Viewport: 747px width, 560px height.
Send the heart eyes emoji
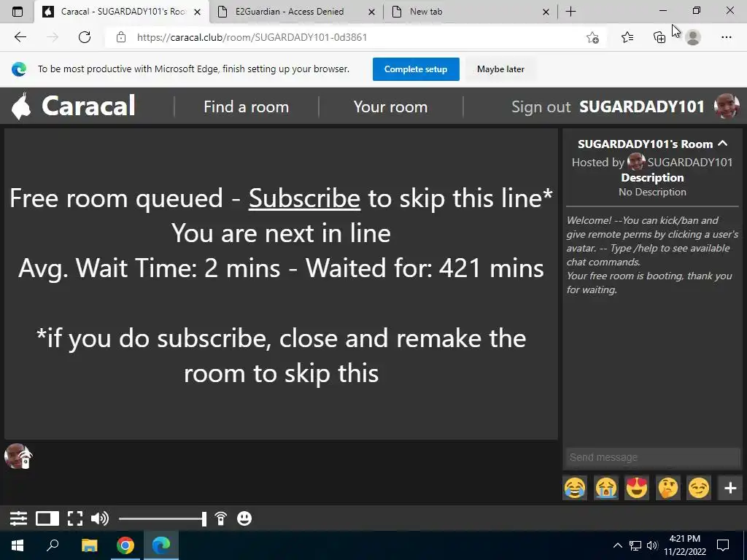(x=637, y=488)
